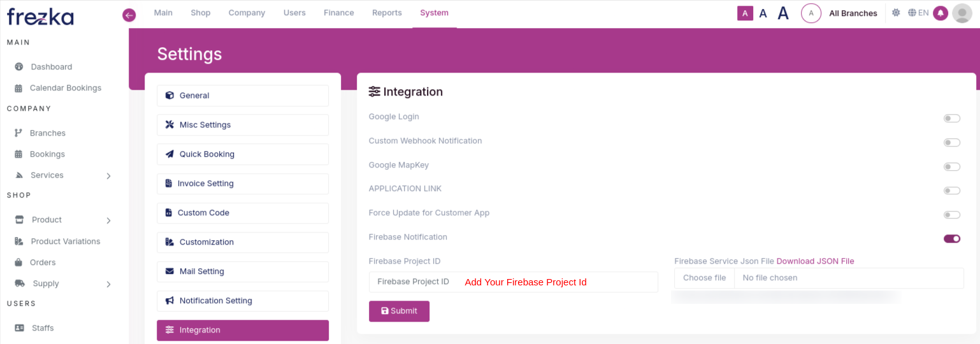
Task: Click the Download JSON File link
Action: point(815,261)
